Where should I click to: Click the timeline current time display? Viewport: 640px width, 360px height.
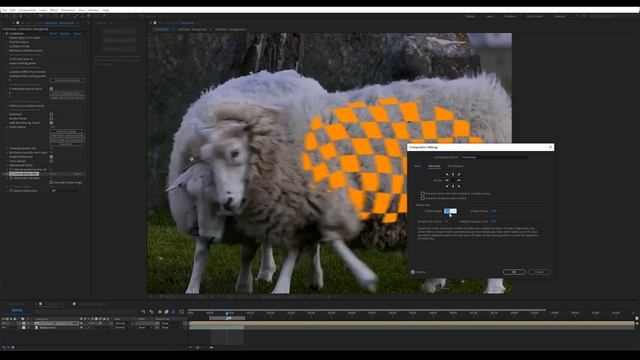point(17,310)
